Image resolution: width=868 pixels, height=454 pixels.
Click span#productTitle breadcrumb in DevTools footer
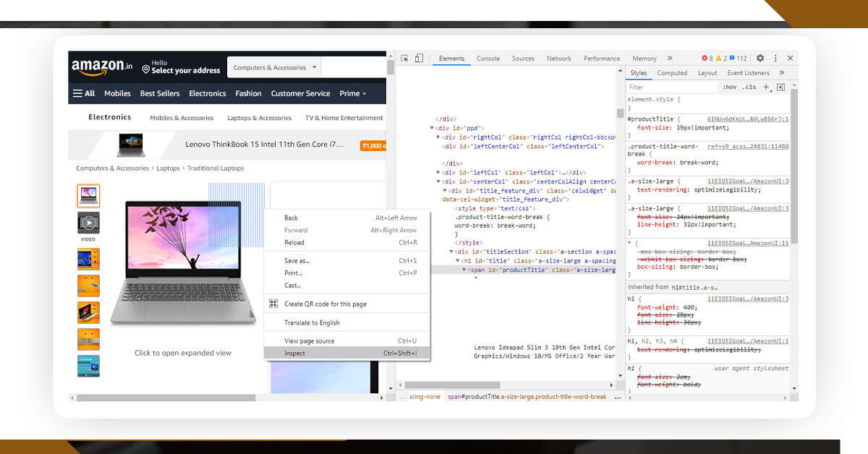(x=527, y=397)
